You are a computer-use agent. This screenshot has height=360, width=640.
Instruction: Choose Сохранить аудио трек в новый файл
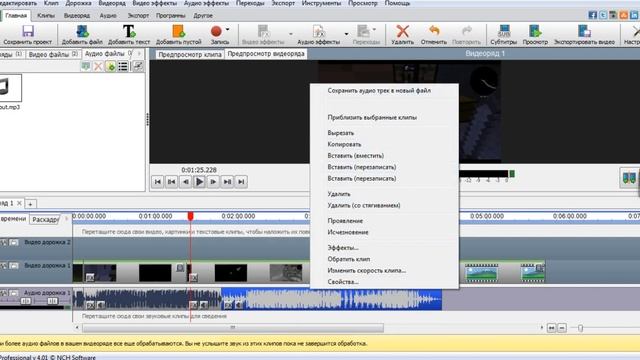(379, 91)
